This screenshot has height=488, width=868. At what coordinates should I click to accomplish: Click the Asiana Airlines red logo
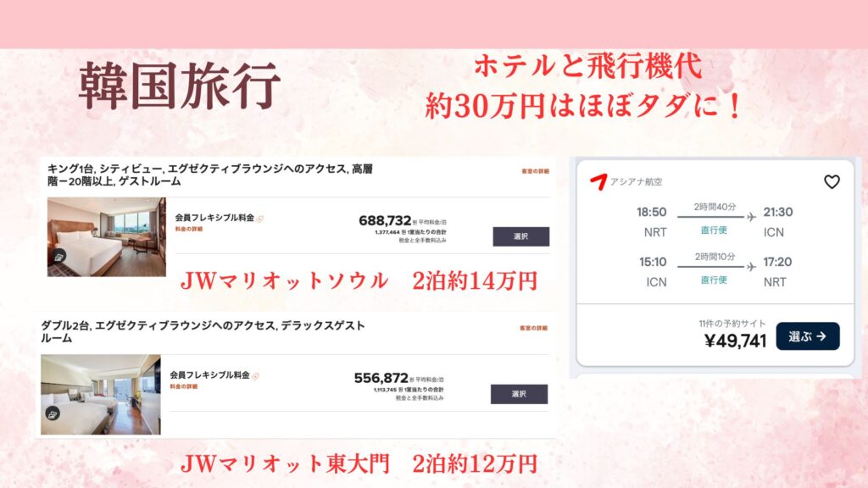(598, 181)
